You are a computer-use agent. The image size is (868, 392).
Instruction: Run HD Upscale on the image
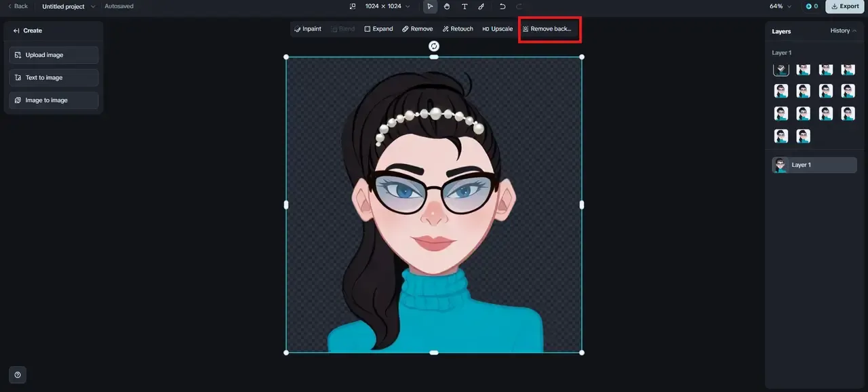[x=497, y=28]
